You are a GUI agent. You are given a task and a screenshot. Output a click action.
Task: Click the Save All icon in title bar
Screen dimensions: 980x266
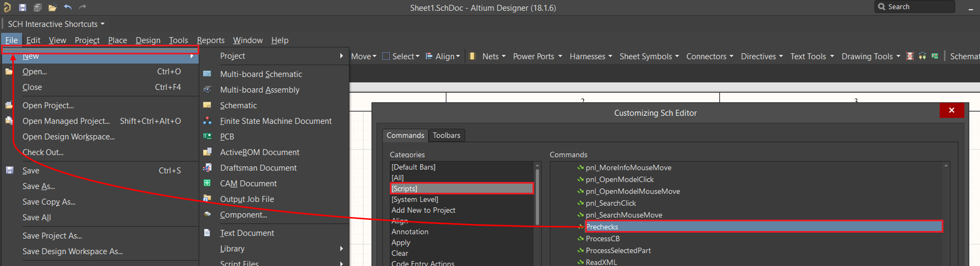pos(37,7)
